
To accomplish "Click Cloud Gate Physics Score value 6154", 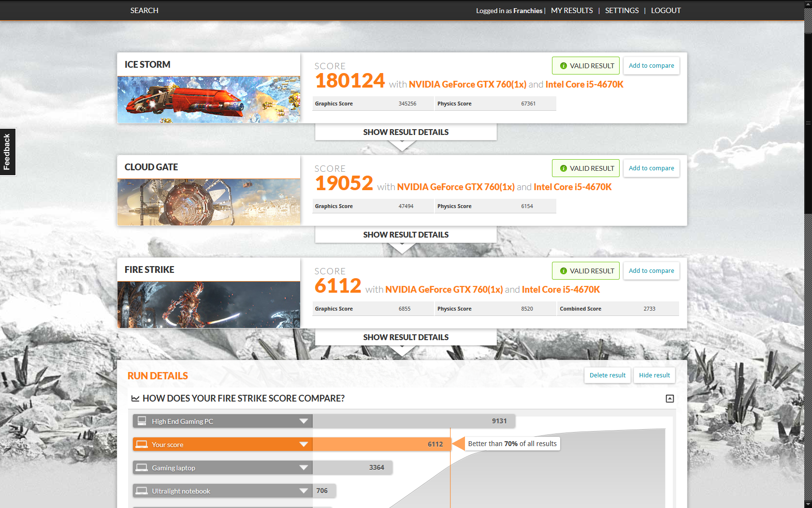I will click(x=527, y=206).
